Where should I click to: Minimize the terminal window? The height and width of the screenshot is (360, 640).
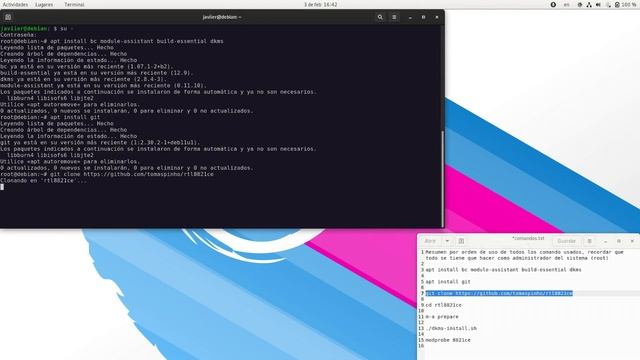pos(410,17)
